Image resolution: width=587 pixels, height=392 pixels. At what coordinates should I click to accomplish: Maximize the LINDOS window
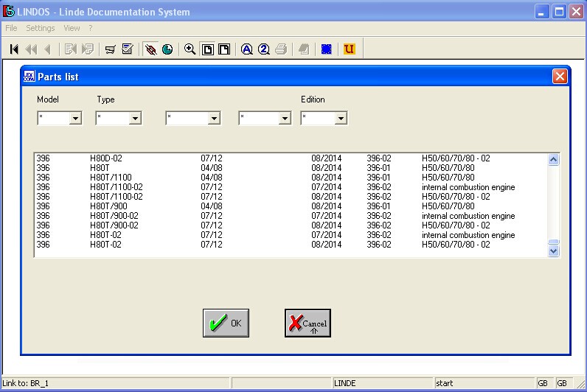point(559,12)
